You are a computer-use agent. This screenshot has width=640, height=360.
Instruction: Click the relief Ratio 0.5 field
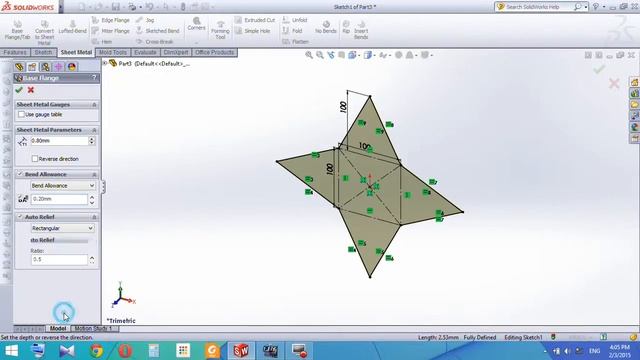pyautogui.click(x=59, y=260)
